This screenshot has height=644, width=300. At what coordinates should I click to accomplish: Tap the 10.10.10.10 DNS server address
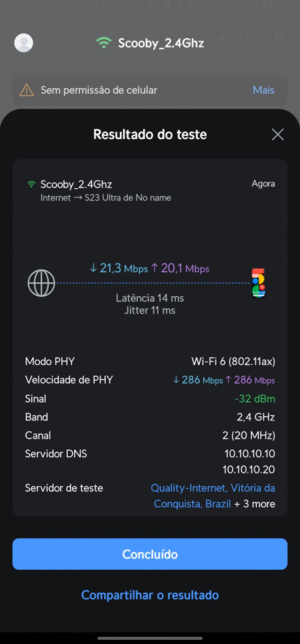(x=249, y=454)
